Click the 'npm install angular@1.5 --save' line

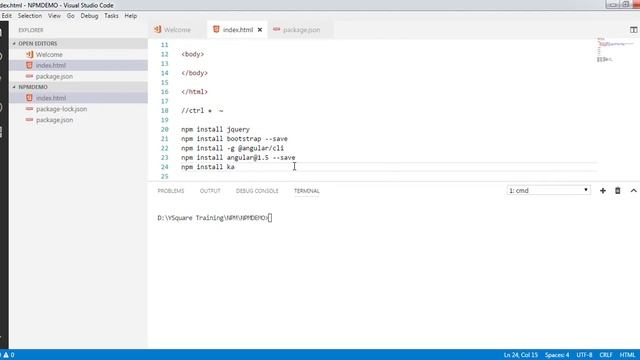(238, 158)
